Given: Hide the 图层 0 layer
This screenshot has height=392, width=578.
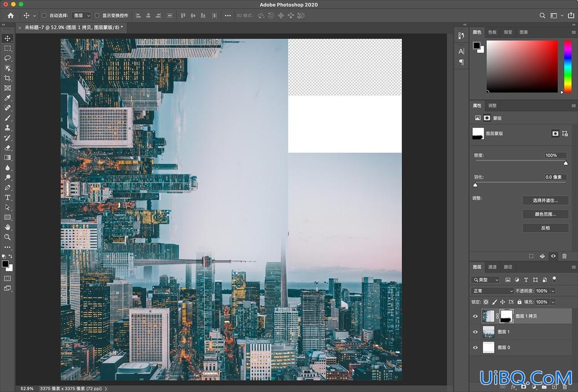Looking at the screenshot, I should 475,347.
